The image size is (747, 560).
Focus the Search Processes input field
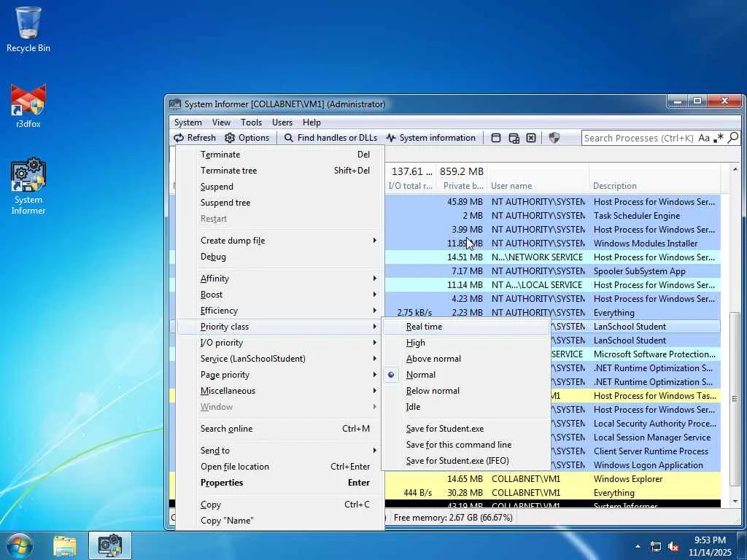(638, 138)
